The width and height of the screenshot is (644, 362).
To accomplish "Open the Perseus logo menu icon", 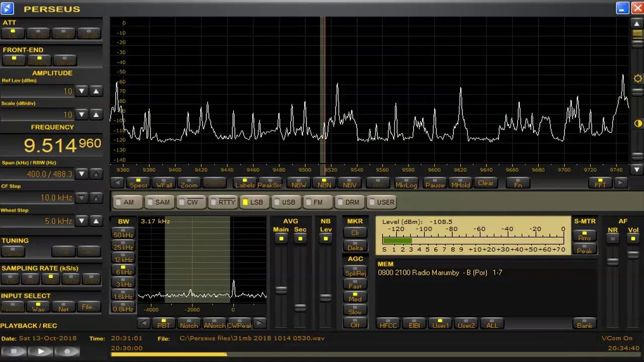I will [8, 9].
